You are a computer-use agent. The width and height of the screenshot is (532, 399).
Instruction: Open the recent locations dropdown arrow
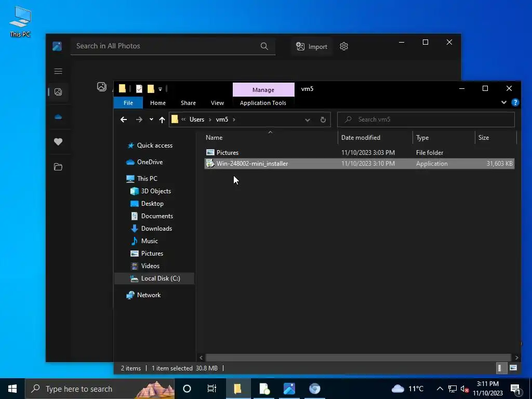click(151, 119)
